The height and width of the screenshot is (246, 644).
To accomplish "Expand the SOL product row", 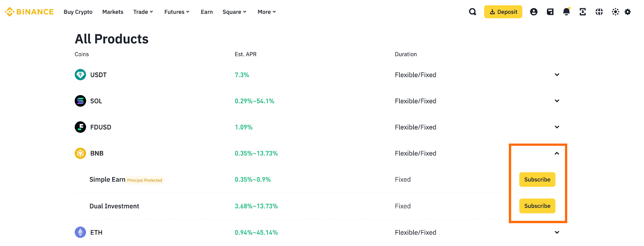I will point(557,101).
